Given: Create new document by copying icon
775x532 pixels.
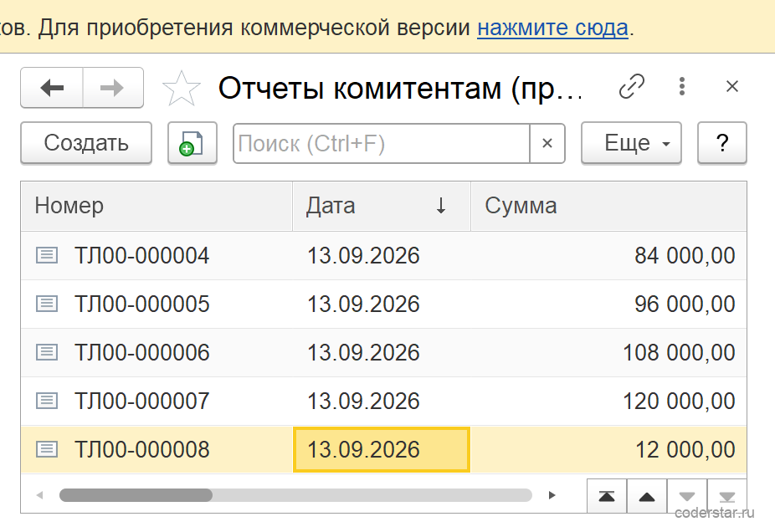Looking at the screenshot, I should pos(192,143).
